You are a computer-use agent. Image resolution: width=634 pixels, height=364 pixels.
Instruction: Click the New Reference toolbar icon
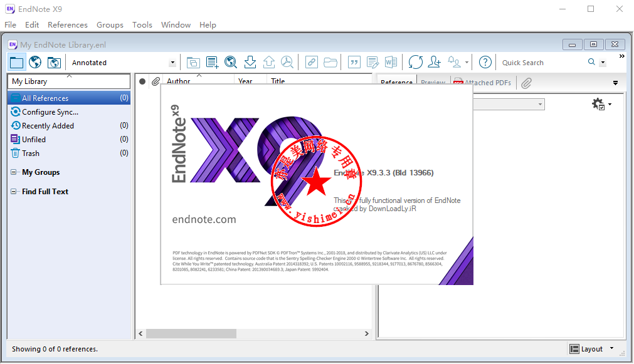(x=212, y=62)
